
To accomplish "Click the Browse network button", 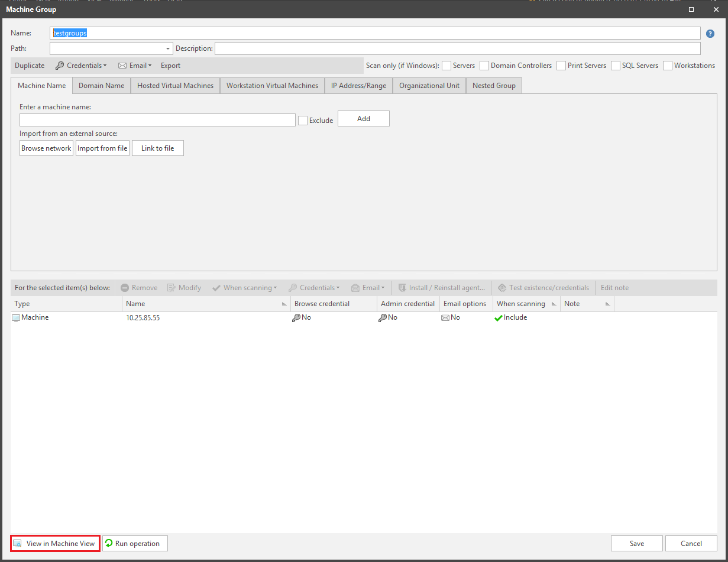I will [x=46, y=148].
